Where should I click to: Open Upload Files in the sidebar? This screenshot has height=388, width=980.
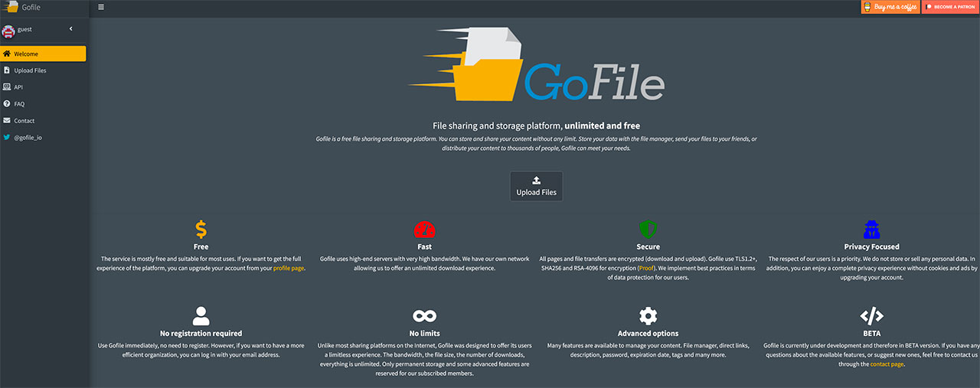point(44,70)
